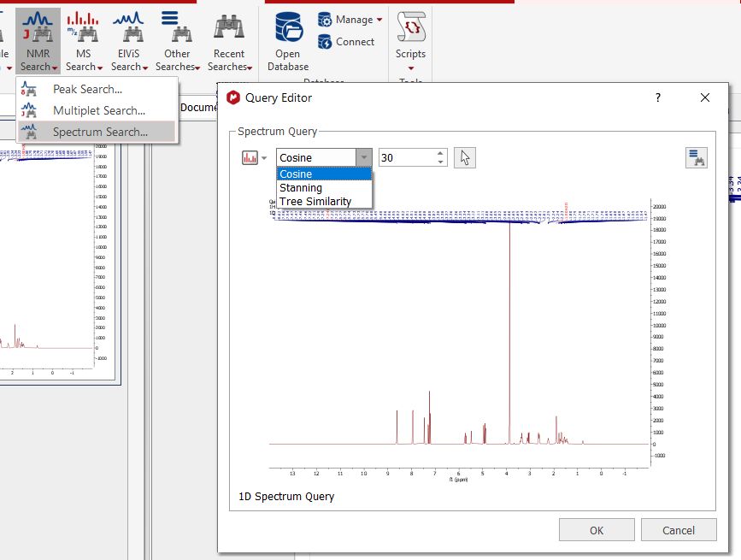Select Cosine in the algorithm list

pos(324,174)
